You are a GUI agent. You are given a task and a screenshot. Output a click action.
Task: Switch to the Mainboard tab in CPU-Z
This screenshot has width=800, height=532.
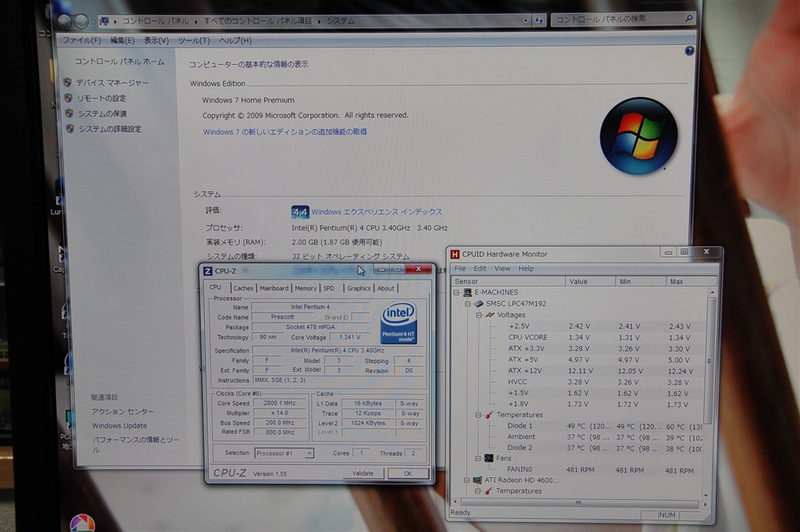[273, 288]
